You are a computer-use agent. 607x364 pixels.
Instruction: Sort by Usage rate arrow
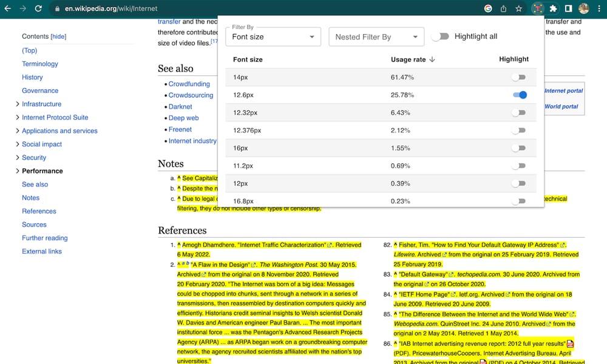(432, 59)
